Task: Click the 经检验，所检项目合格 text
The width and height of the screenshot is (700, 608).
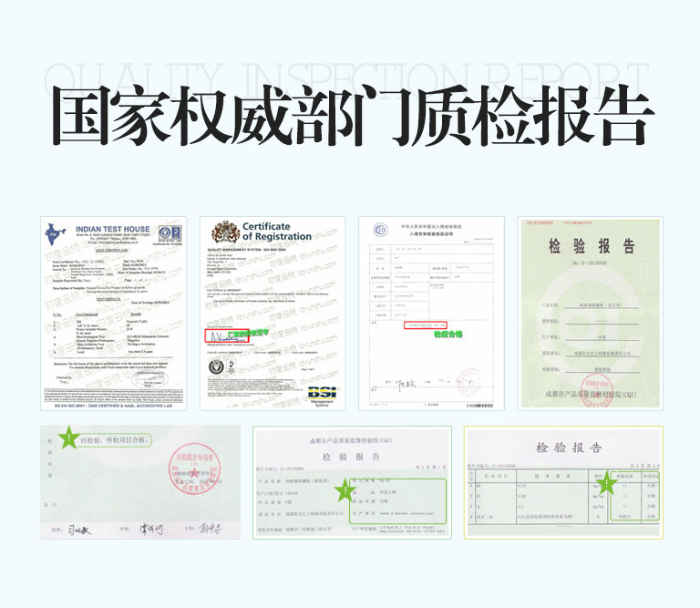Action: coord(114,440)
